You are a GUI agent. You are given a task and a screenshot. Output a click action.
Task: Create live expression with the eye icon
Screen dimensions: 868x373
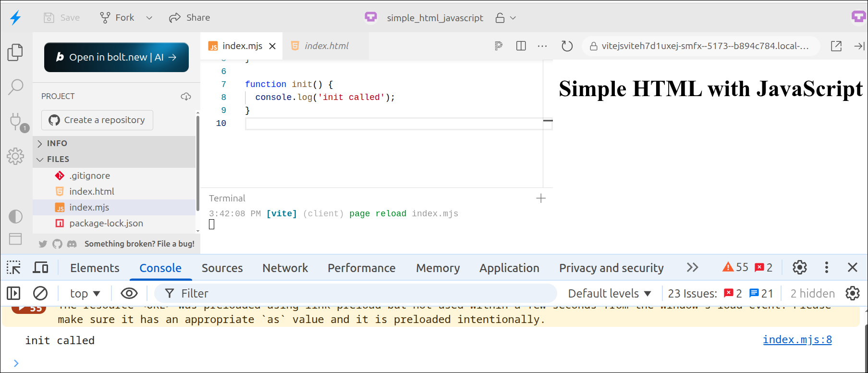(129, 293)
